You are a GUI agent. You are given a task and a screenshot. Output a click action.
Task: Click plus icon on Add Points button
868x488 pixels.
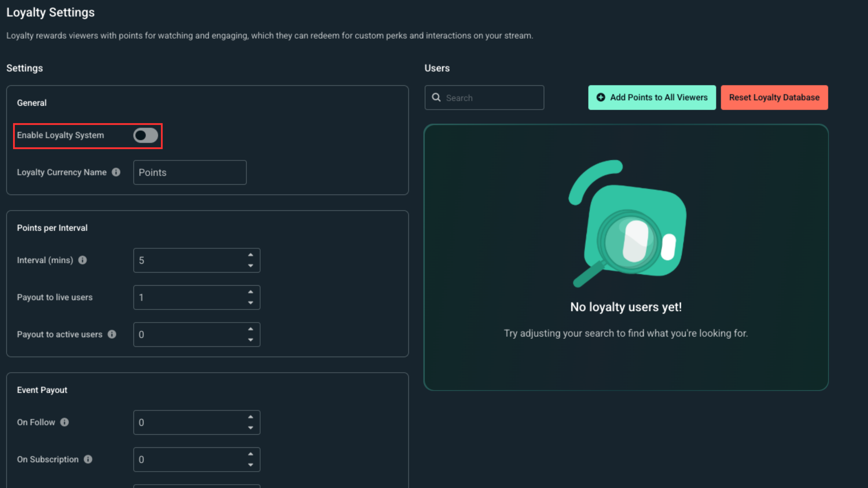(x=601, y=97)
